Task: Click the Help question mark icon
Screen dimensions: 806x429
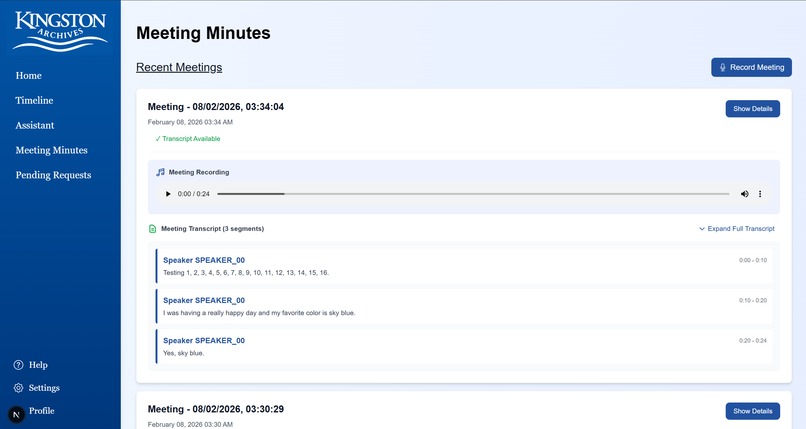Action: pyautogui.click(x=19, y=365)
